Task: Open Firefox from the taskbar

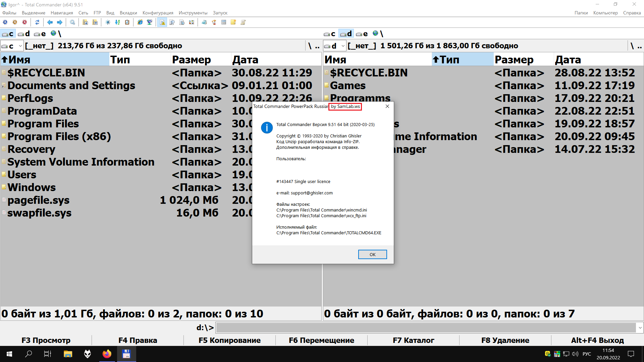Action: (x=107, y=354)
